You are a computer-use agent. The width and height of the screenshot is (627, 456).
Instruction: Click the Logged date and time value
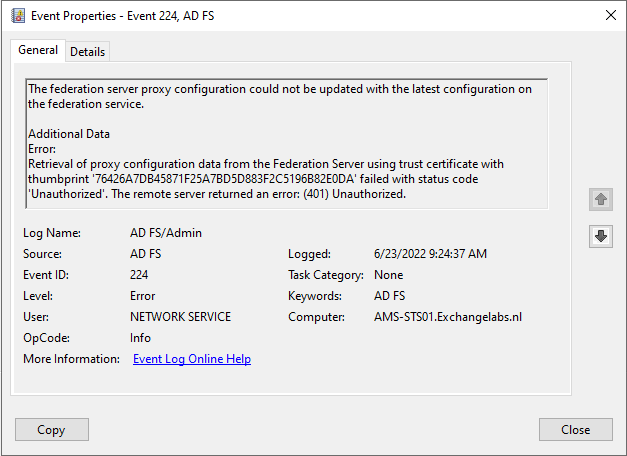point(430,254)
